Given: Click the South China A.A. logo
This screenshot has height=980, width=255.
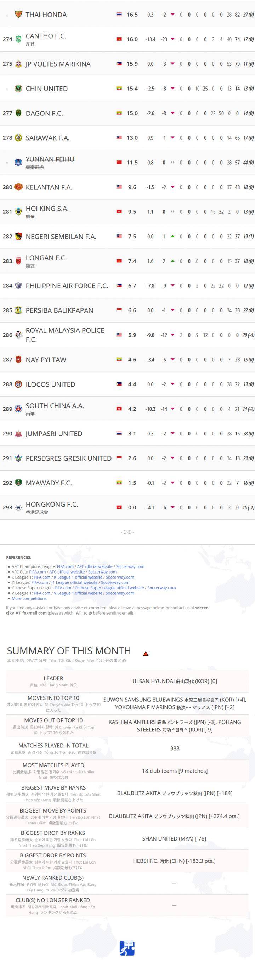Looking at the screenshot, I should pos(18,409).
